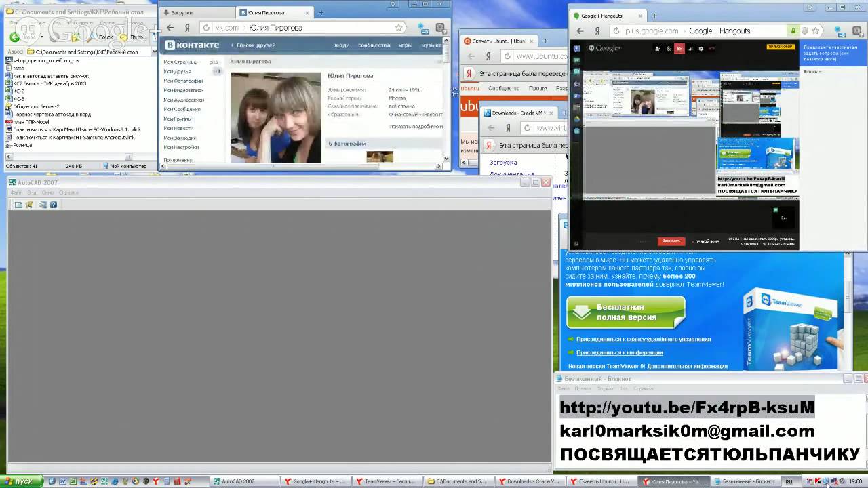The image size is (868, 488).
Task: Open the Справка menu in AutoCAD
Action: (68, 192)
